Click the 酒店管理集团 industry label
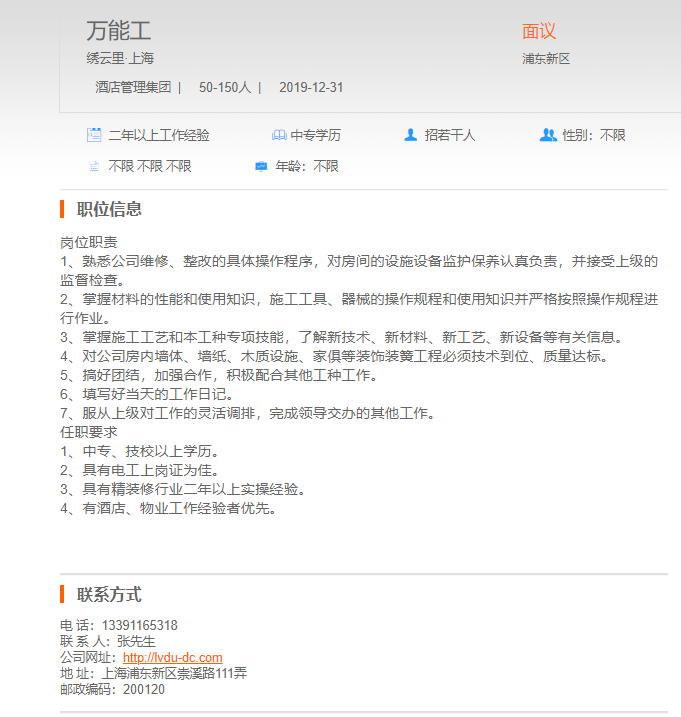The height and width of the screenshot is (717, 681). (133, 87)
